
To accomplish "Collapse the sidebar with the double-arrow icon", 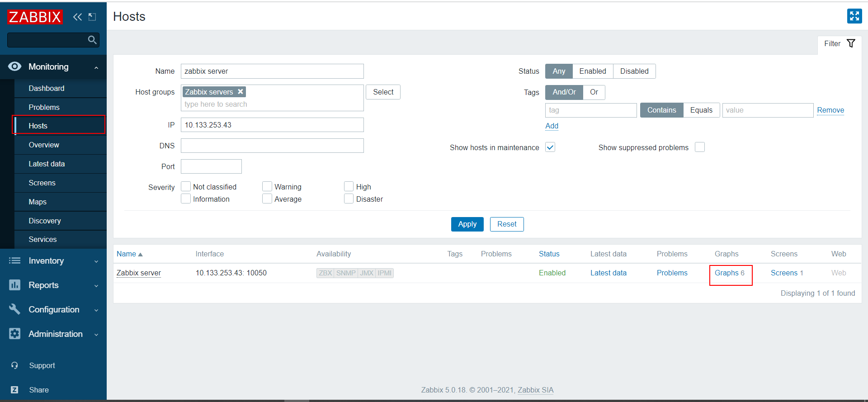I will [x=77, y=17].
